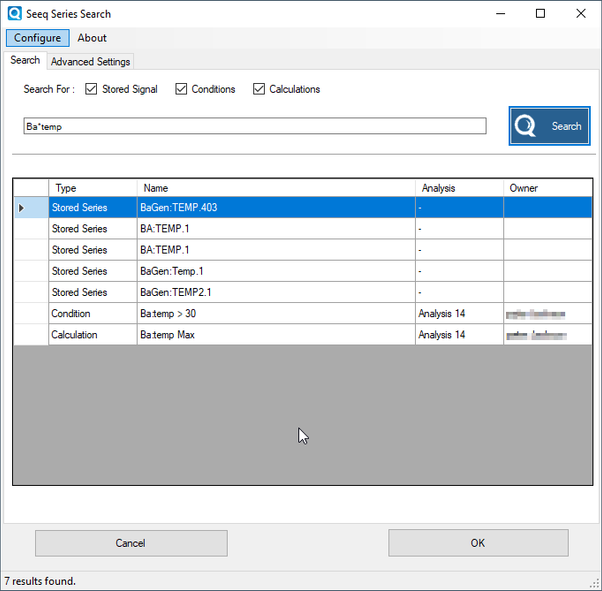Select the Search tab
The height and width of the screenshot is (591, 602).
coord(25,61)
